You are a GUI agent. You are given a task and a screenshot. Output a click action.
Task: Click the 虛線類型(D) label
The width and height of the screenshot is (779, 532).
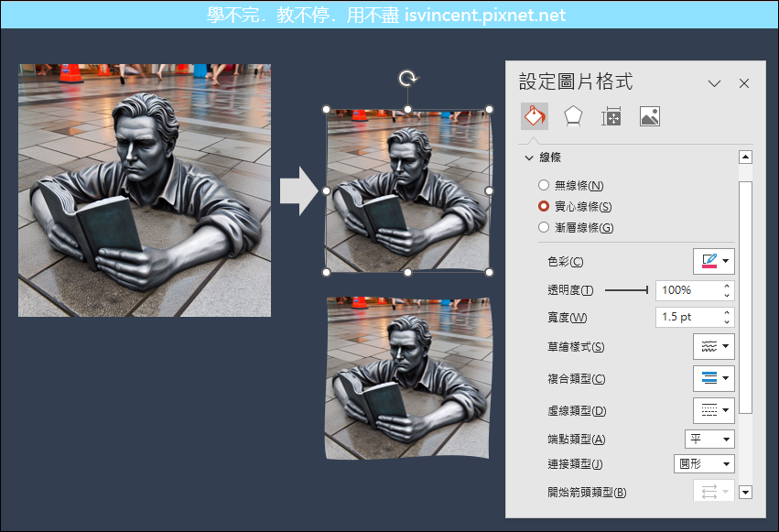[577, 411]
